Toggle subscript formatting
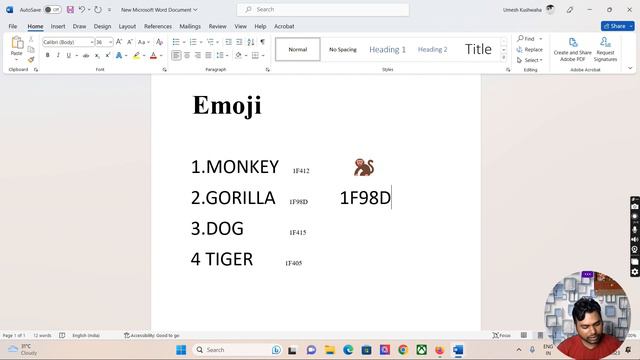Image resolution: width=640 pixels, height=360 pixels. coord(97,55)
